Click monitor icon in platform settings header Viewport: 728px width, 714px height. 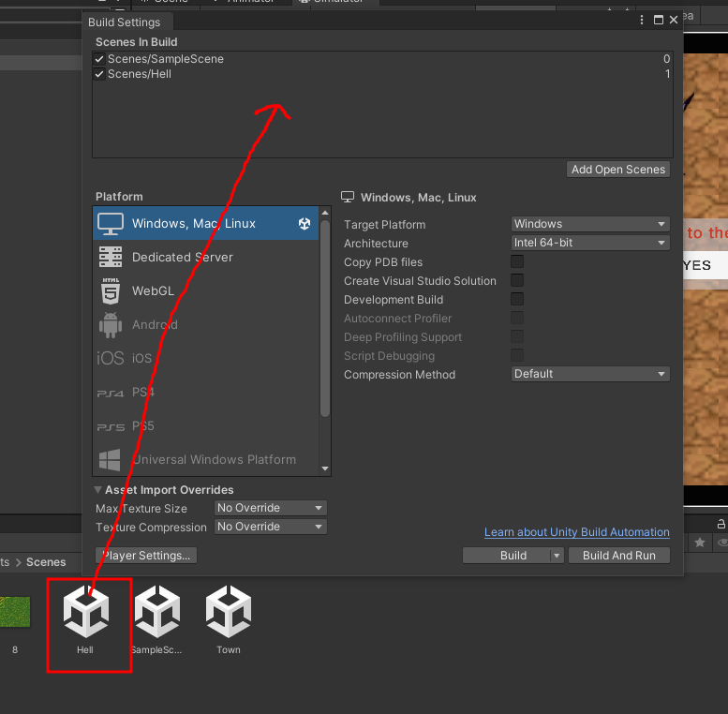[x=348, y=198]
